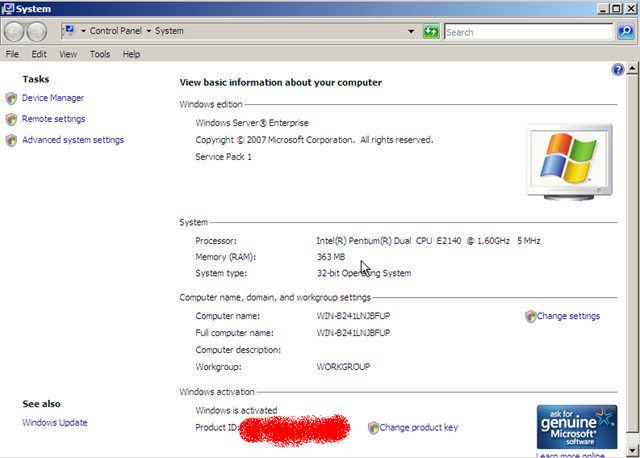
Task: Click the 'WORKGROUP' value
Action: coord(343,367)
